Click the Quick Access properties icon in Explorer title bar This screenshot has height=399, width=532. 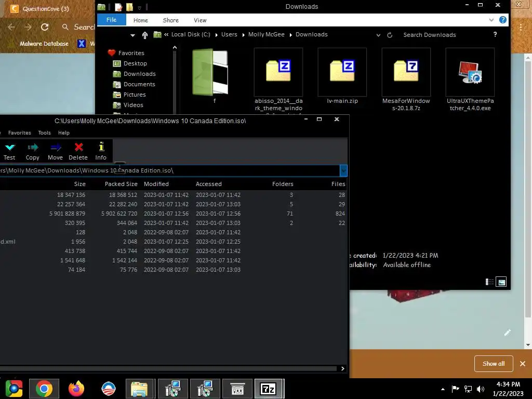(x=118, y=7)
